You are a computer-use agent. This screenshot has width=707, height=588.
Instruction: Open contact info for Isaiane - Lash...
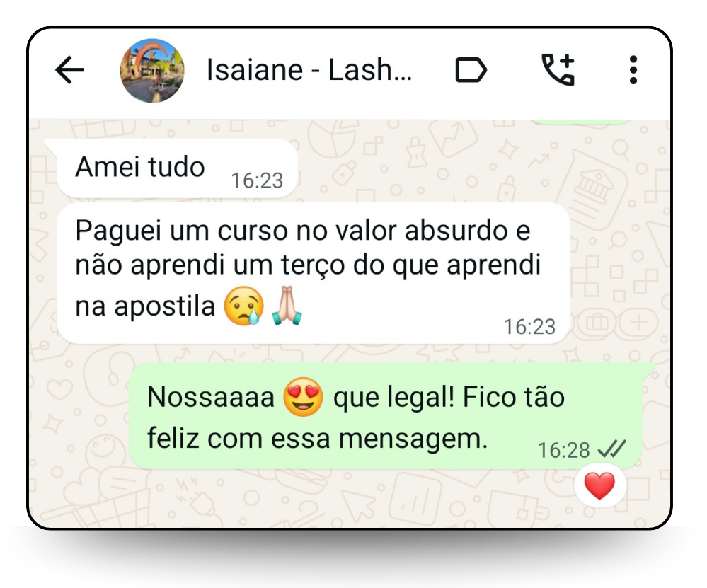click(x=309, y=70)
